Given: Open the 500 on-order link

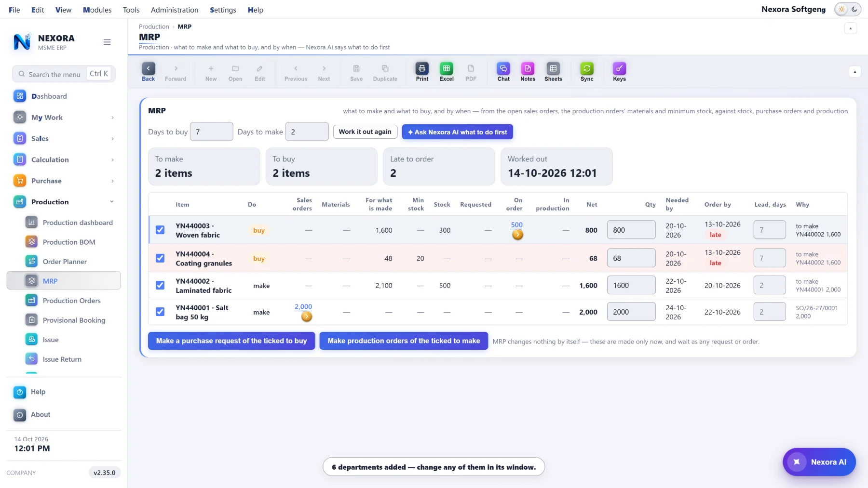Looking at the screenshot, I should tap(516, 225).
